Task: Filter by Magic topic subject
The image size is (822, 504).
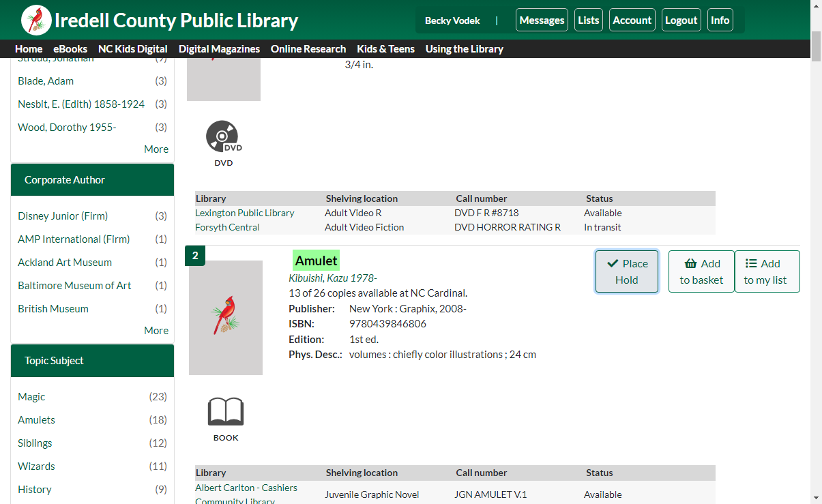Action: pyautogui.click(x=31, y=396)
